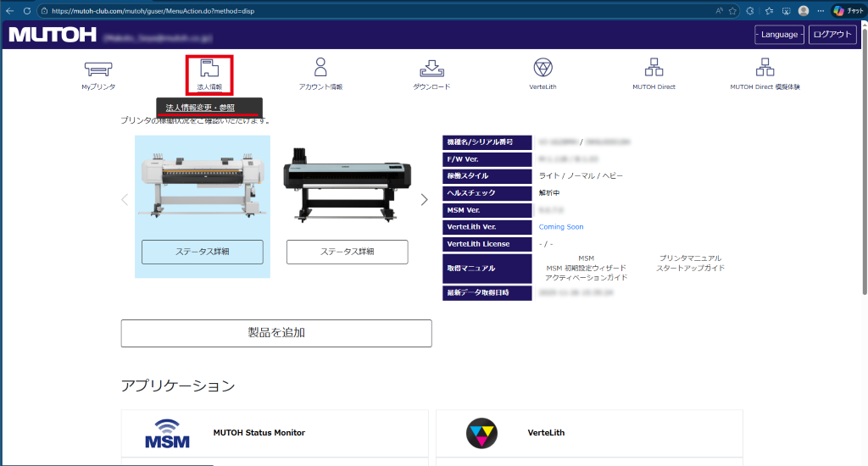
Task: Open MSM 初期設定ウィザード manual link
Action: click(x=586, y=269)
